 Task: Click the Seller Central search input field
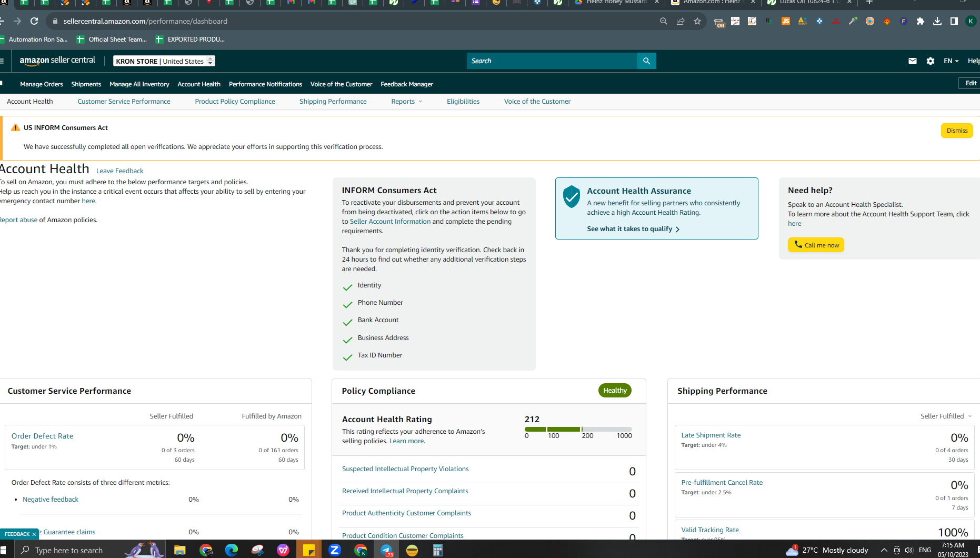[552, 61]
